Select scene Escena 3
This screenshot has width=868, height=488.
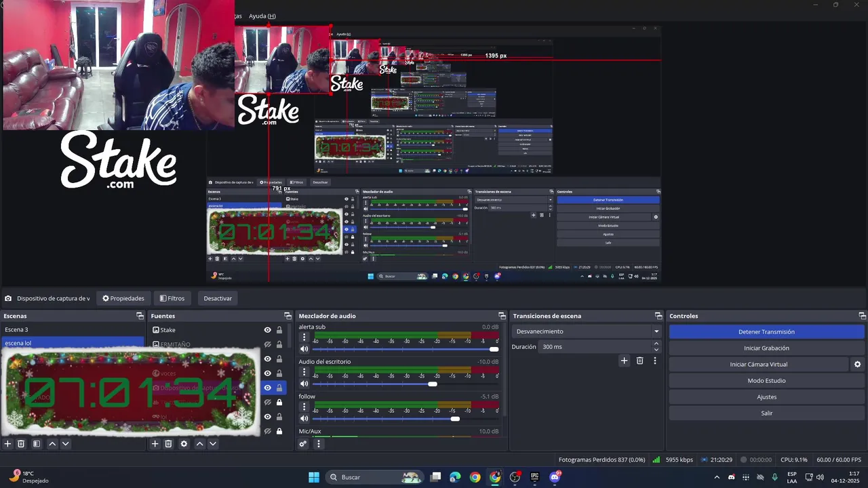(x=72, y=329)
